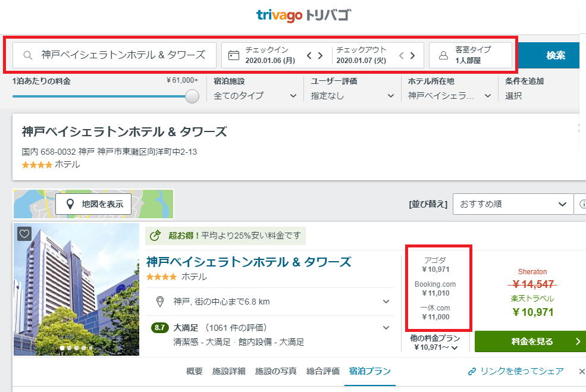Expand 他の料金プラン price list
The image size is (586, 392).
point(435,343)
